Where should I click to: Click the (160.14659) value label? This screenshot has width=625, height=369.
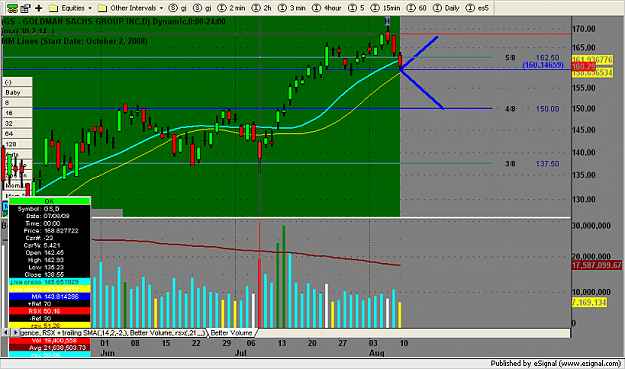(543, 65)
